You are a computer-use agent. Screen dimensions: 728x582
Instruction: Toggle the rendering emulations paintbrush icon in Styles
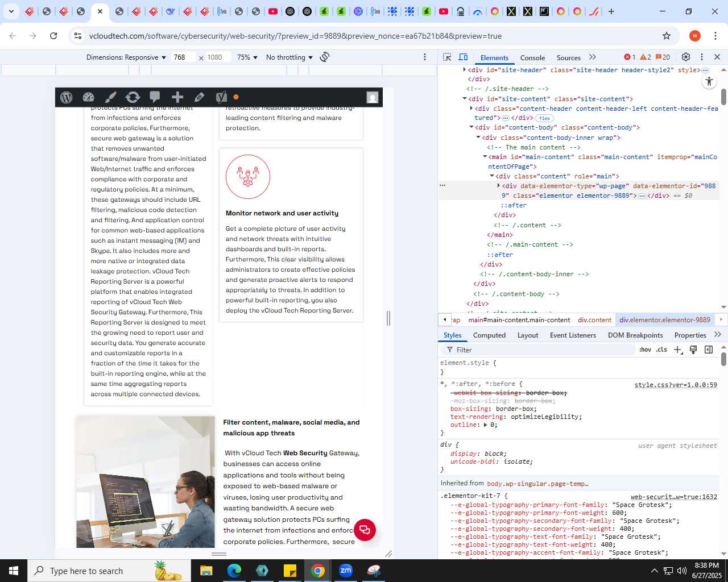point(693,350)
